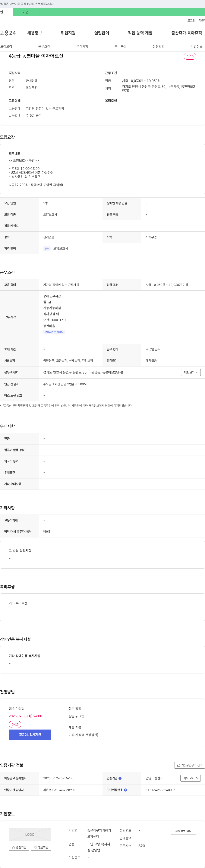Open the 구인인증번호 help tooltip icon
Viewport: 205px width, 868px height.
pyautogui.click(x=125, y=790)
